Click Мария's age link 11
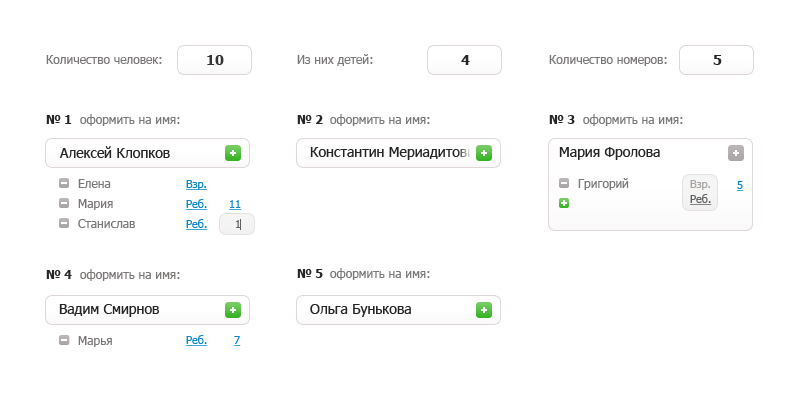This screenshot has width=800, height=400. click(235, 204)
